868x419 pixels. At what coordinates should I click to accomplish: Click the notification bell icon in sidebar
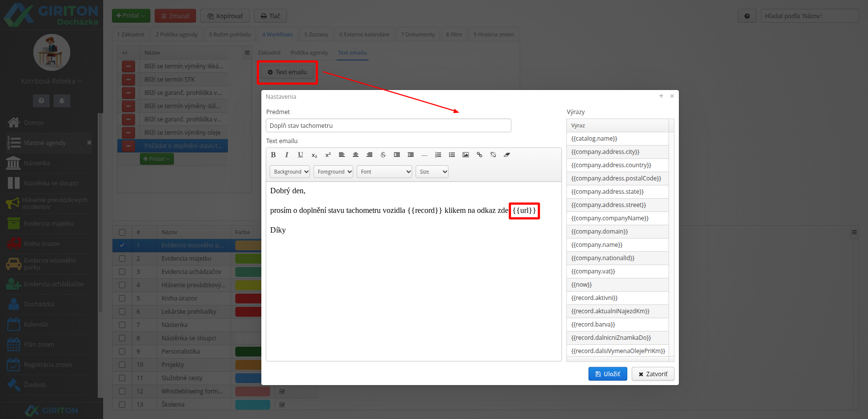(x=62, y=100)
